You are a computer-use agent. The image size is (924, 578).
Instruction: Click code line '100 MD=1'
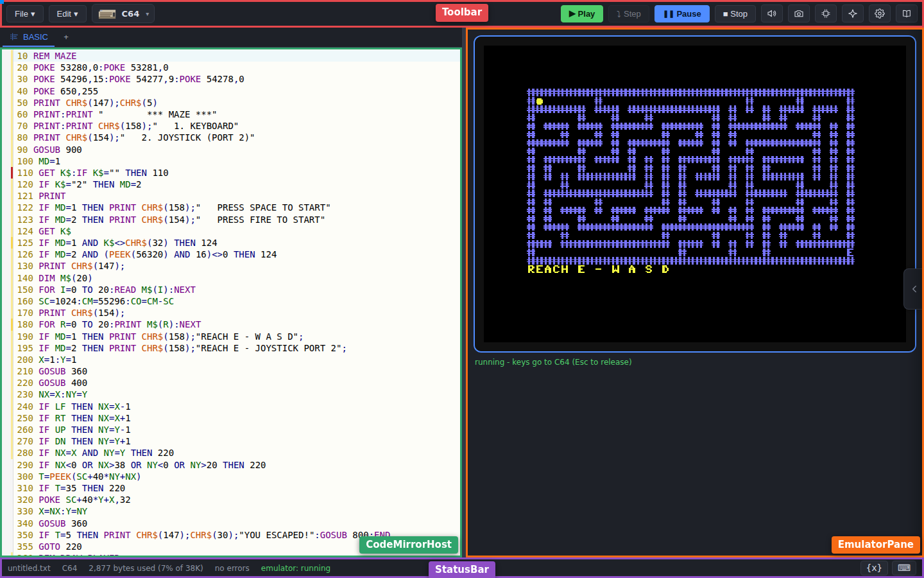(237, 161)
